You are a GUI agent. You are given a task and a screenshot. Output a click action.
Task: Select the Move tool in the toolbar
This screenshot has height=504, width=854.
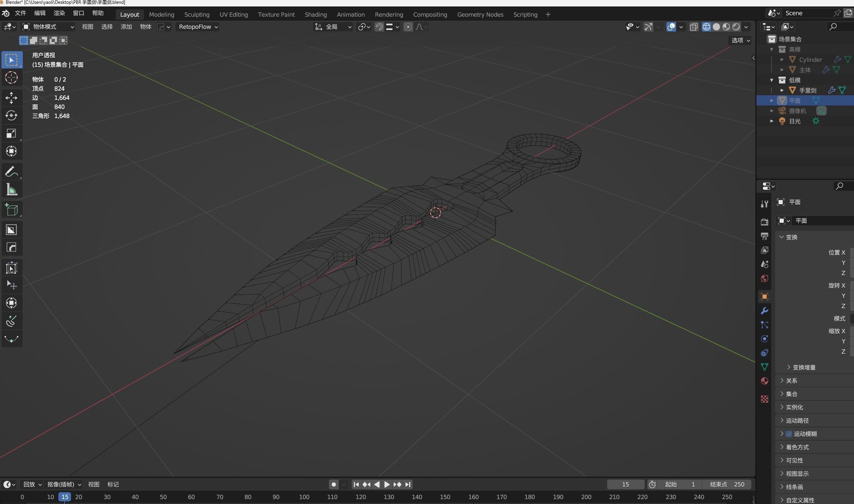11,98
